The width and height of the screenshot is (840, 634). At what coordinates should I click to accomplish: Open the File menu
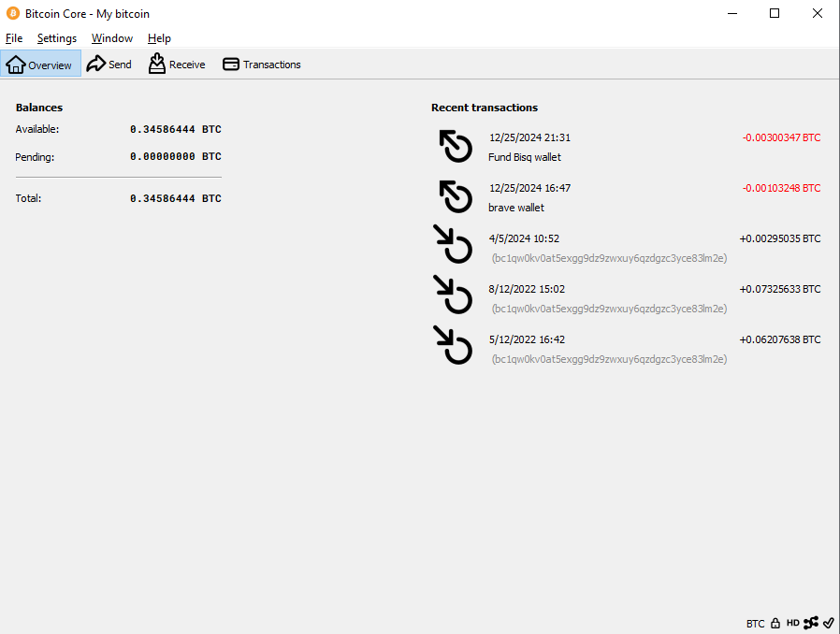14,38
